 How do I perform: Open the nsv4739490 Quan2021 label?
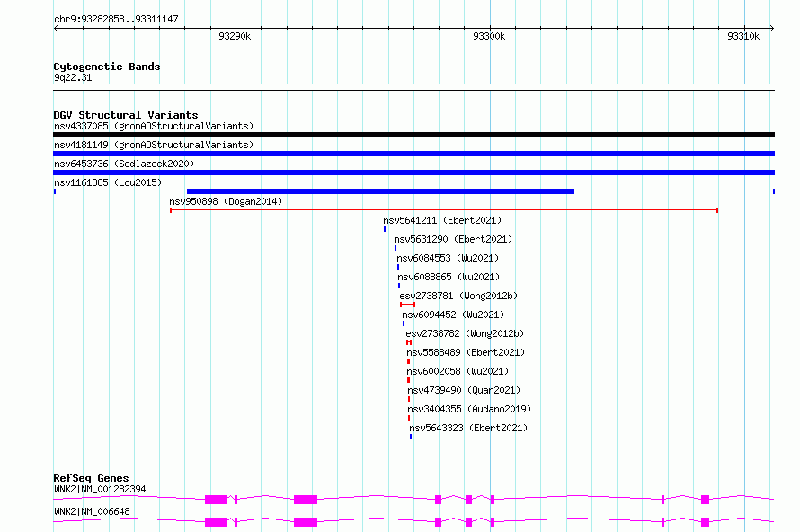(x=464, y=390)
